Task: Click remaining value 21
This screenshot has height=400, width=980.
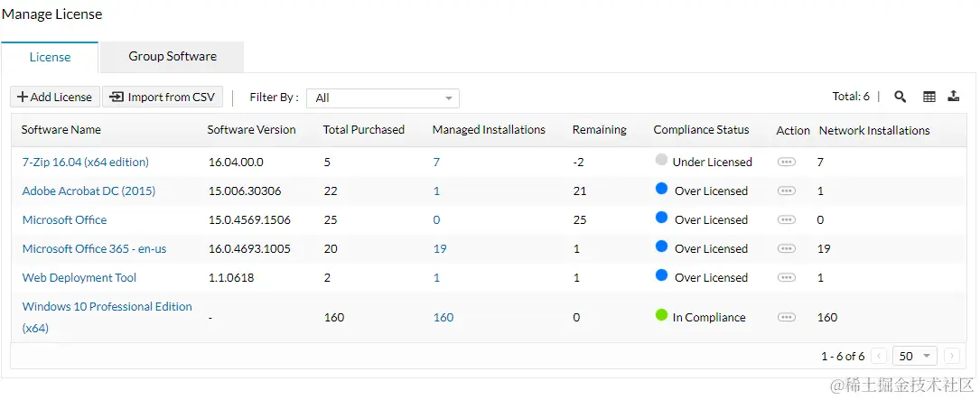Action: point(579,191)
